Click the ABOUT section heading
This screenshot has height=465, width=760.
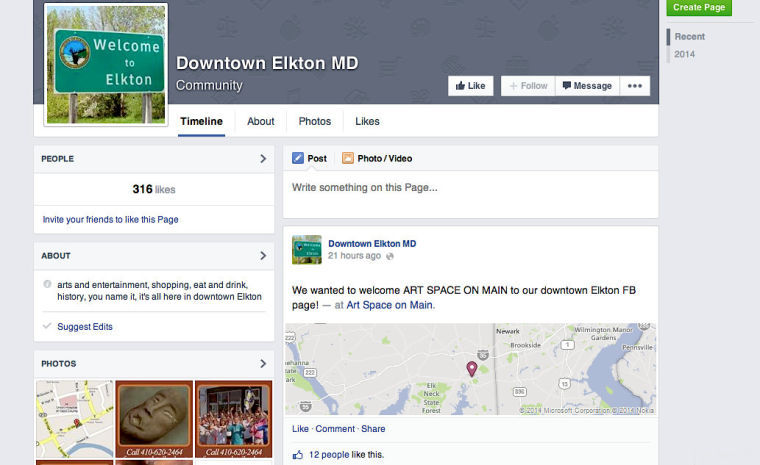[x=56, y=256]
